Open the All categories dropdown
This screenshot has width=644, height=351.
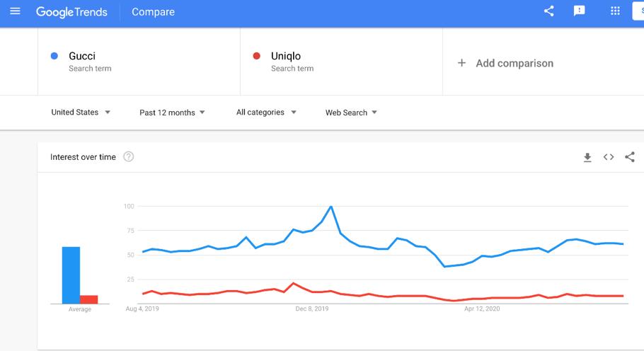coord(266,113)
